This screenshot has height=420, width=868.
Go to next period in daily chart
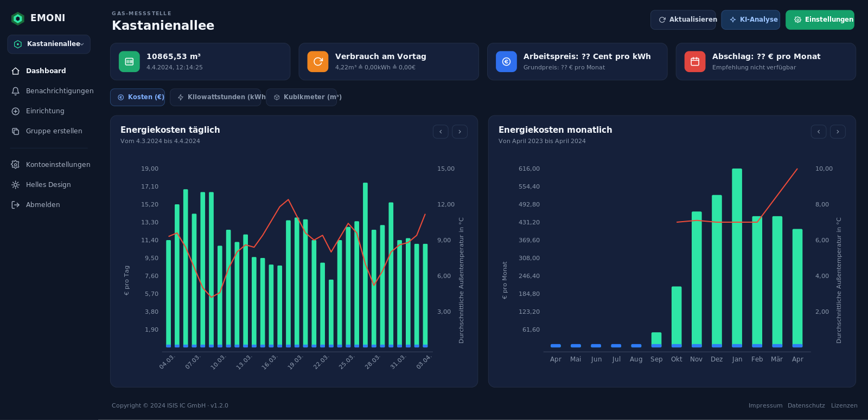click(x=459, y=132)
